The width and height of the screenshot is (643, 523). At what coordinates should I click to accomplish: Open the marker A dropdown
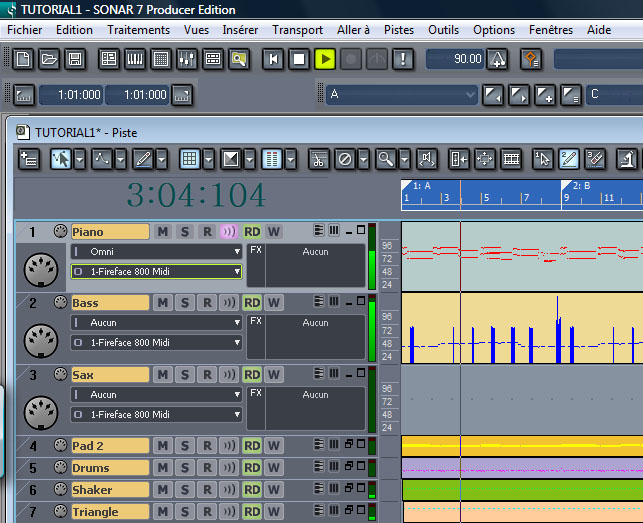401,95
